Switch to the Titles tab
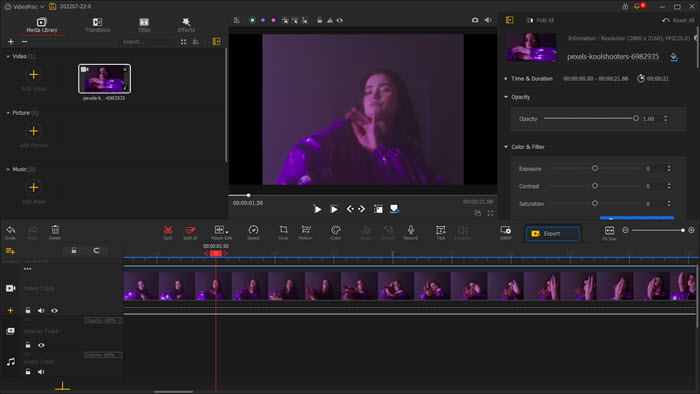This screenshot has width=700, height=394. coord(144,25)
